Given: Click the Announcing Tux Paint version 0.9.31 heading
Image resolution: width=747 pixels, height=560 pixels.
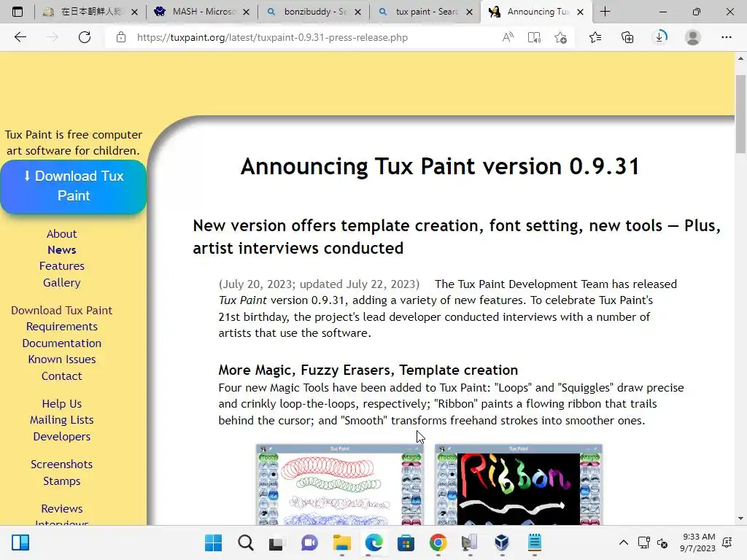Looking at the screenshot, I should 440,167.
